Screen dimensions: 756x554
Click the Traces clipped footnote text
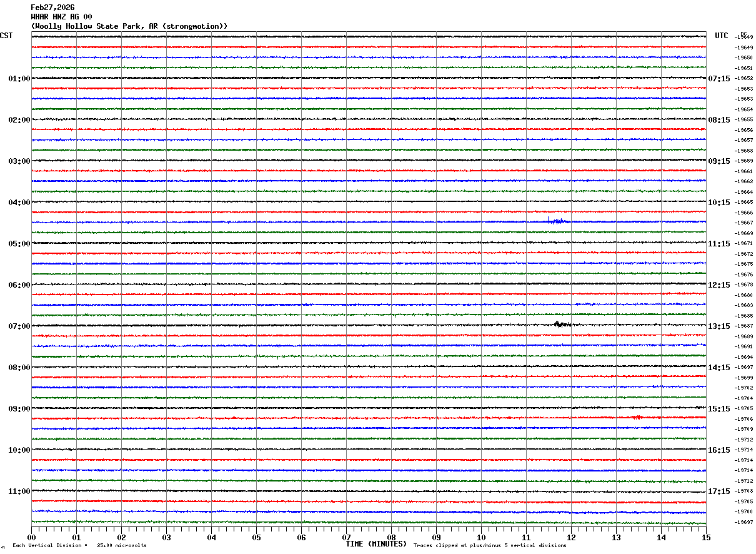coord(490,545)
